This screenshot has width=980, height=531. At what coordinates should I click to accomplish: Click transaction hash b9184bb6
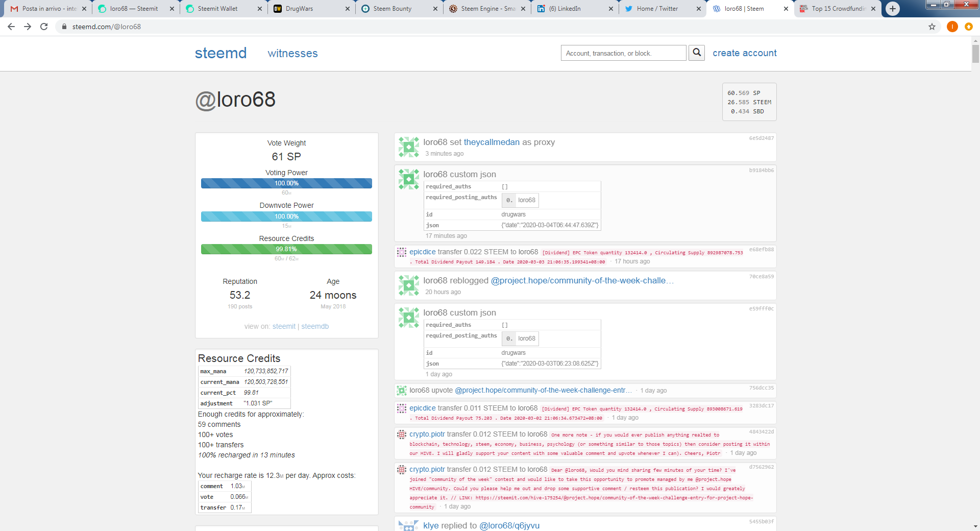click(761, 171)
